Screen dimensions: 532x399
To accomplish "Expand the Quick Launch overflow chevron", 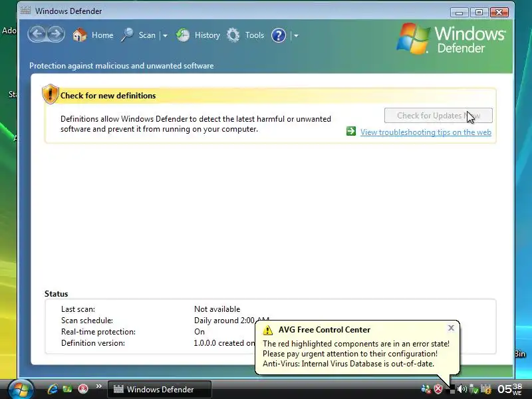I will click(98, 386).
